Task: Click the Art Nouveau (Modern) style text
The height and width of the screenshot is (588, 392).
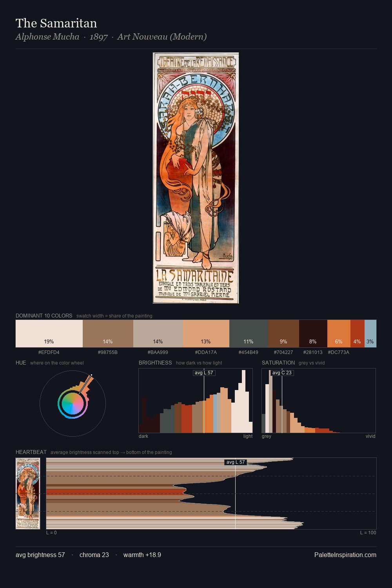Action: (162, 37)
